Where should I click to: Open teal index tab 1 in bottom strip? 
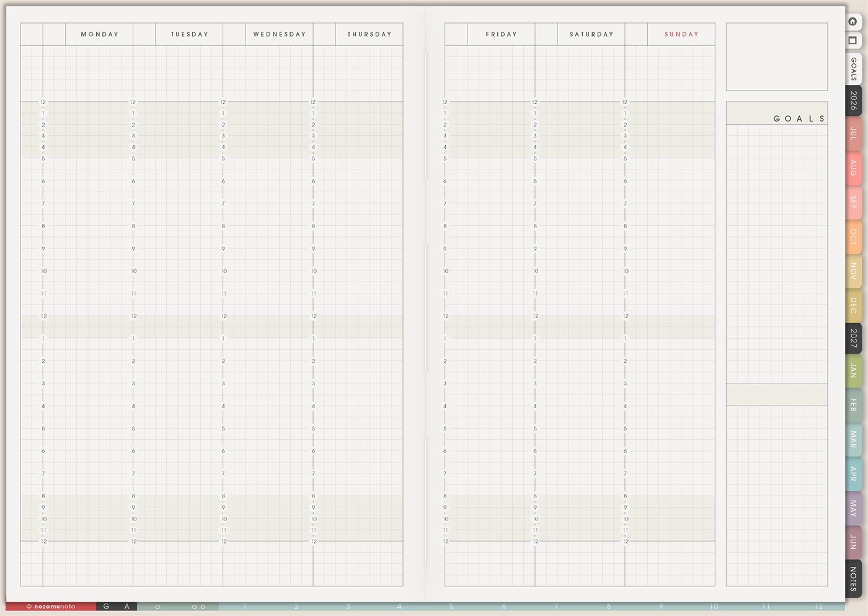245,606
